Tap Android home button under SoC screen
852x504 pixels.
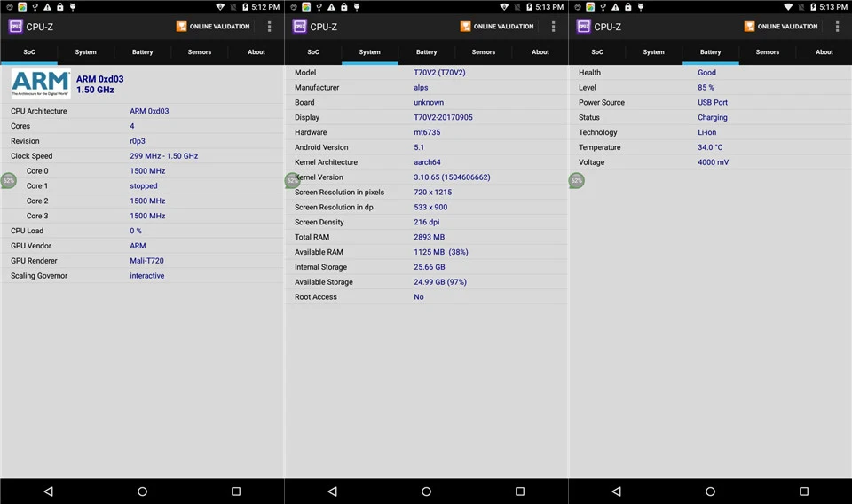coord(142,491)
